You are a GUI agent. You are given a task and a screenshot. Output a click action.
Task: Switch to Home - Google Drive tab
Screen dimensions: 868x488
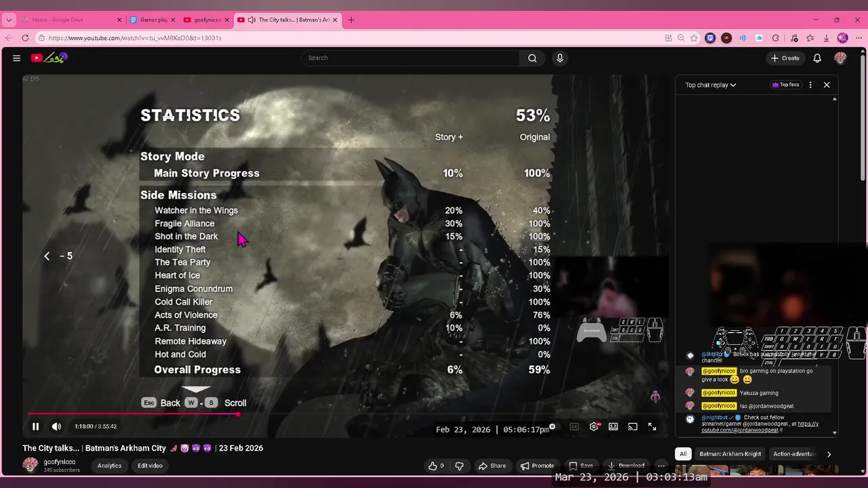coord(71,20)
